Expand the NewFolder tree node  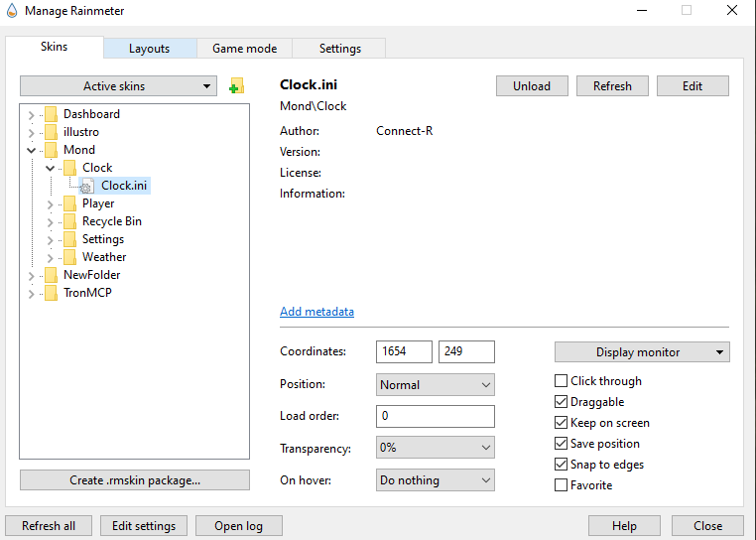point(32,276)
